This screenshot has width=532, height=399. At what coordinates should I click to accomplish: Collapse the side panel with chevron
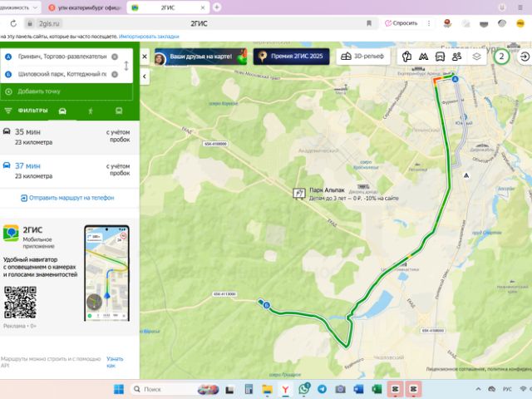click(145, 76)
